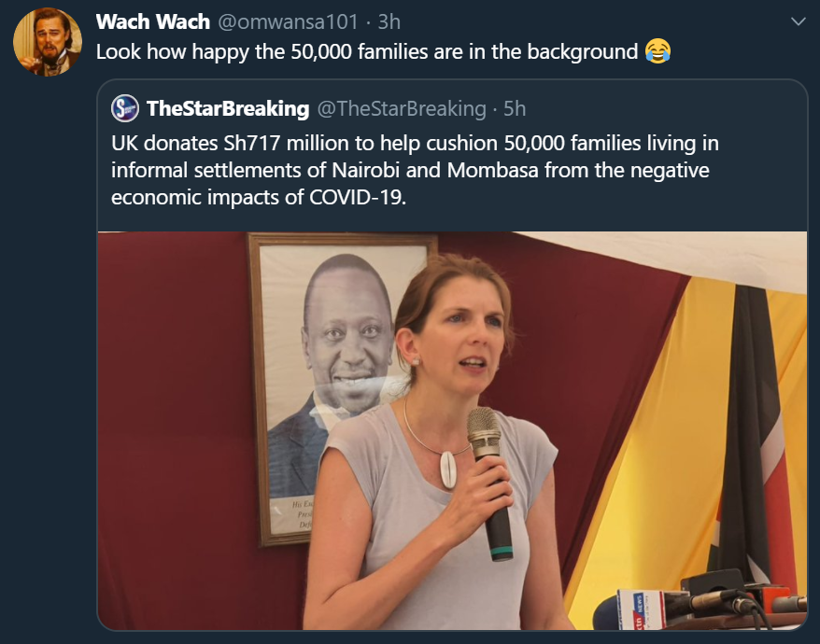Click the 3h tweet timestamp
The height and width of the screenshot is (644, 820).
click(389, 22)
